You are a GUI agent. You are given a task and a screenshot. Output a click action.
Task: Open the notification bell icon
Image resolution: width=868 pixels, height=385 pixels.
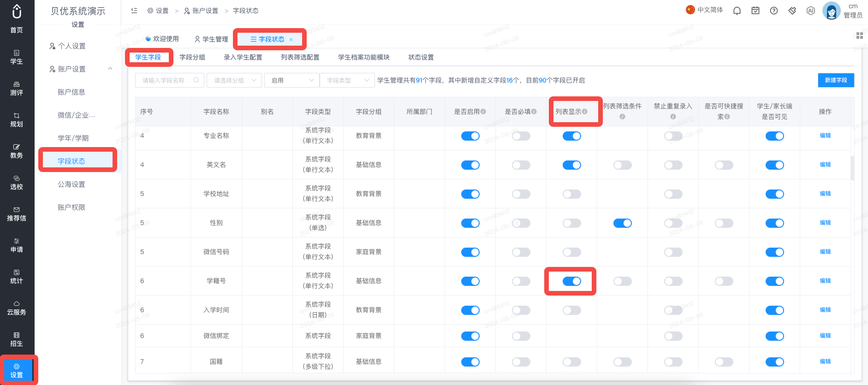pyautogui.click(x=737, y=11)
